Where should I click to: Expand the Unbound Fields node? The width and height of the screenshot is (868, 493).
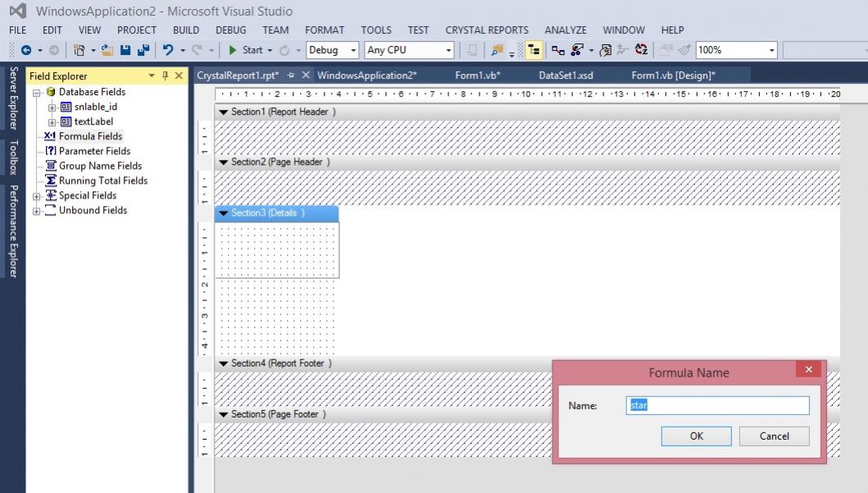(x=37, y=211)
